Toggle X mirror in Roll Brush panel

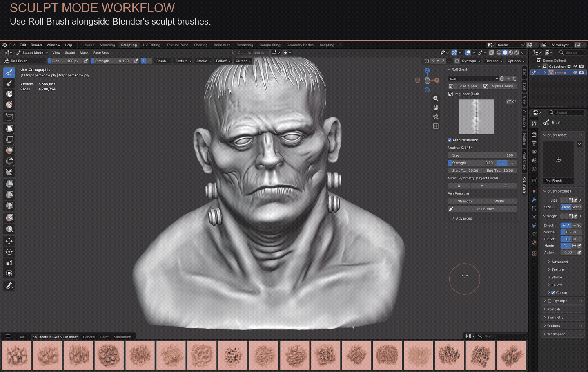pos(459,186)
